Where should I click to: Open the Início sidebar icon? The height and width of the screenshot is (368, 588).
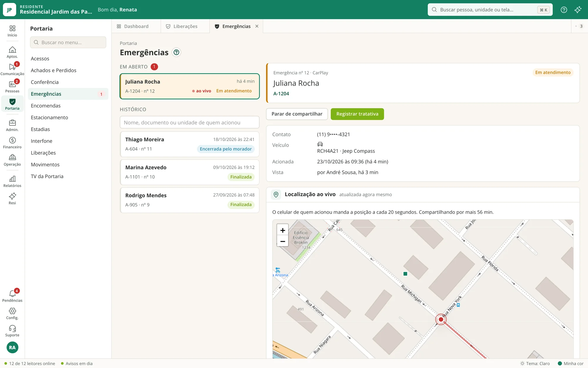(12, 31)
